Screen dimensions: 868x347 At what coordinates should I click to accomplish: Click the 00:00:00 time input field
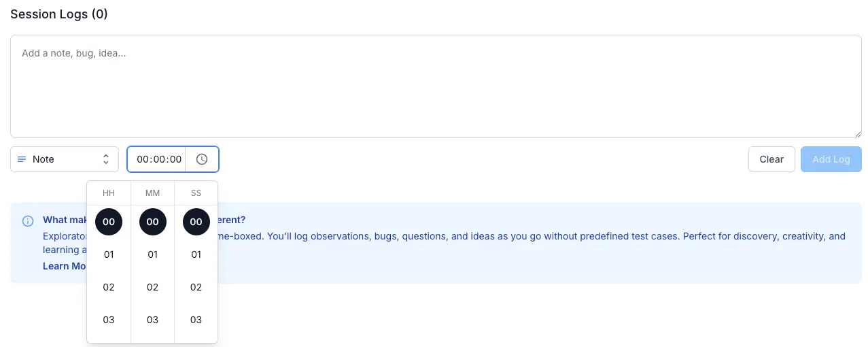(159, 159)
